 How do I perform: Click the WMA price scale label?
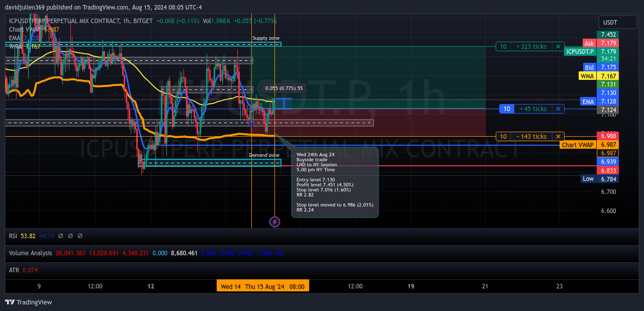click(x=587, y=76)
